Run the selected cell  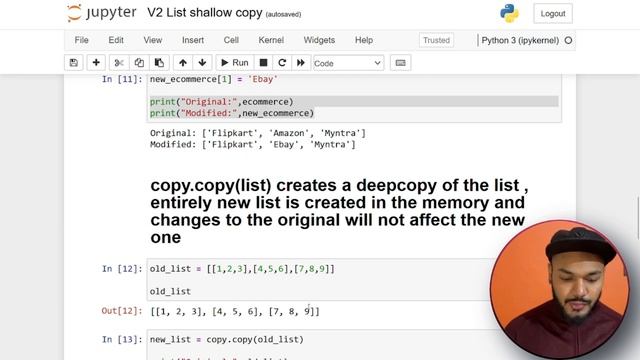point(235,63)
